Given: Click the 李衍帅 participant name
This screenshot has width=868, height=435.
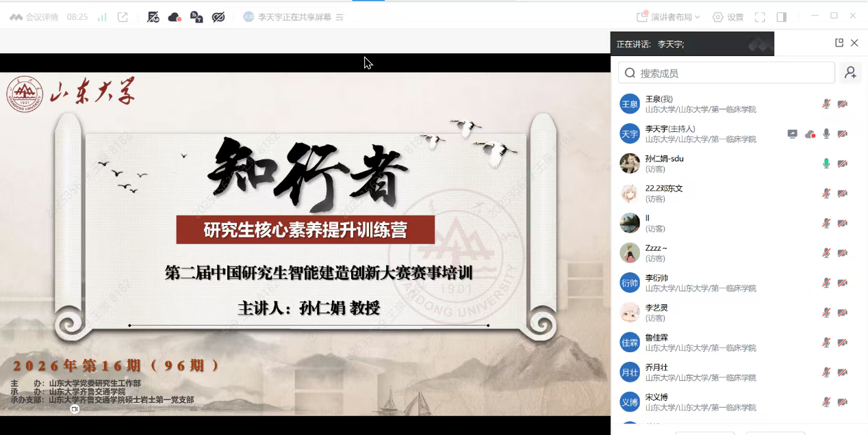Looking at the screenshot, I should [x=656, y=278].
